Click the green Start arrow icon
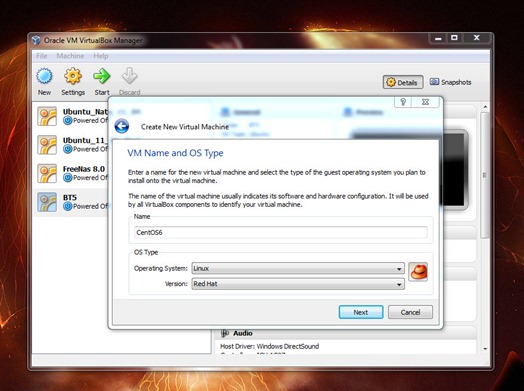Image resolution: width=524 pixels, height=391 pixels. (x=102, y=77)
